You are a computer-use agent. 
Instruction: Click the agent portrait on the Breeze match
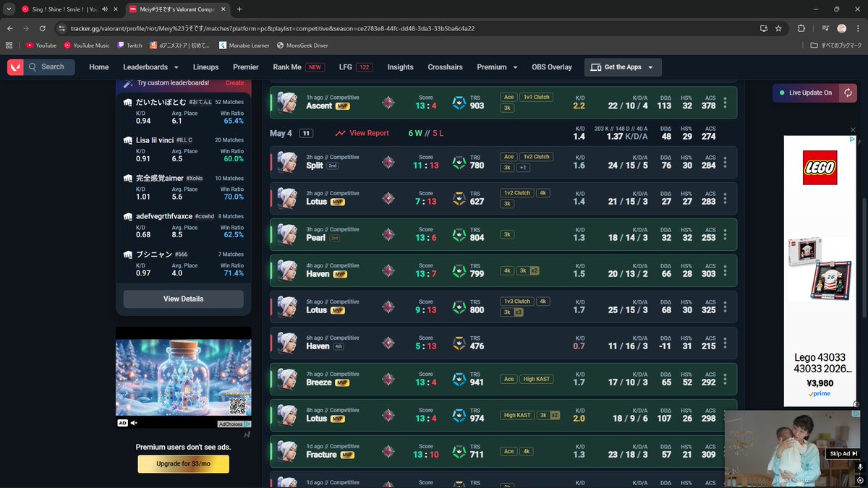[x=288, y=379]
